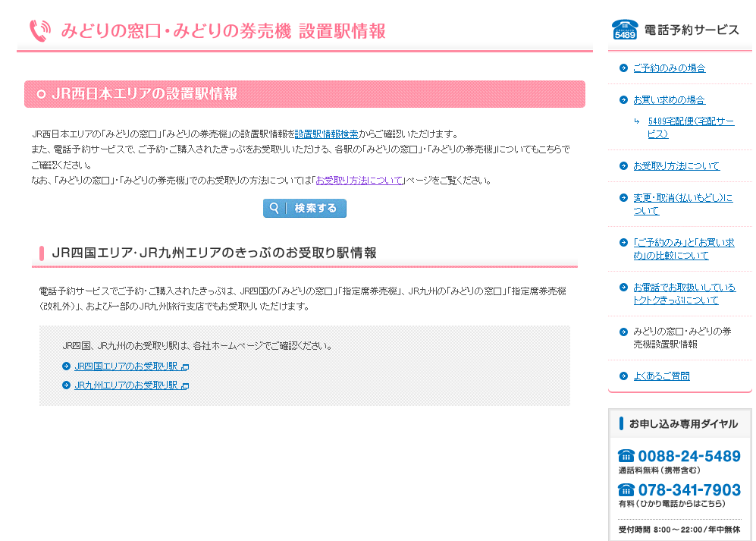Viewport: 756px width, 541px height.
Task: Click 受付時間 8:00〜22:00/年中無休 text
Action: coord(679,530)
